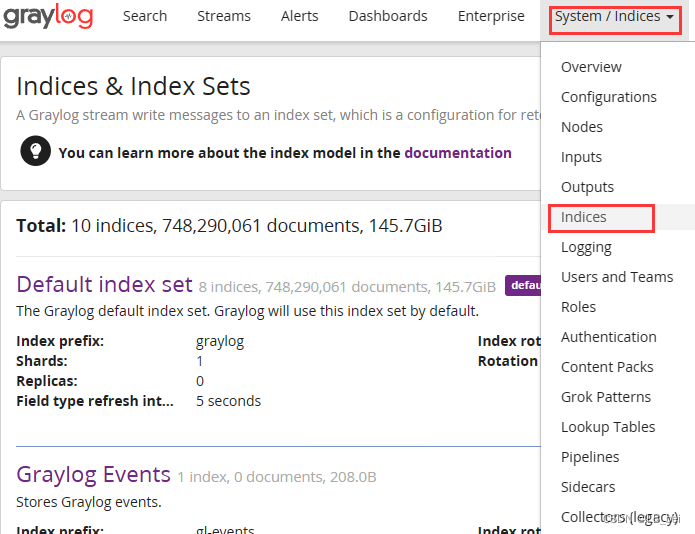Open the Graylog Events index set
Screen dimensions: 695x534
coord(93,475)
